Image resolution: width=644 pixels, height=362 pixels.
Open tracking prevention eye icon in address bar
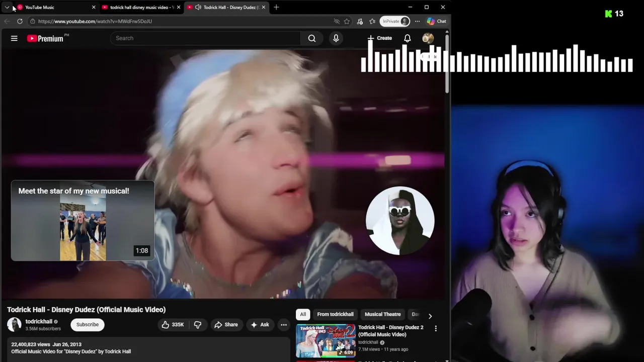pos(337,21)
